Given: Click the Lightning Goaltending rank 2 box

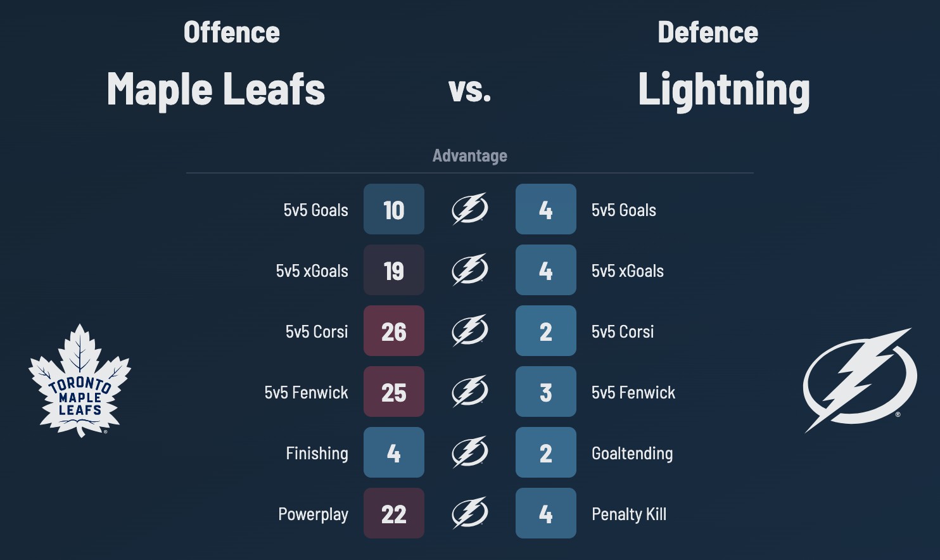Looking at the screenshot, I should click(x=546, y=452).
